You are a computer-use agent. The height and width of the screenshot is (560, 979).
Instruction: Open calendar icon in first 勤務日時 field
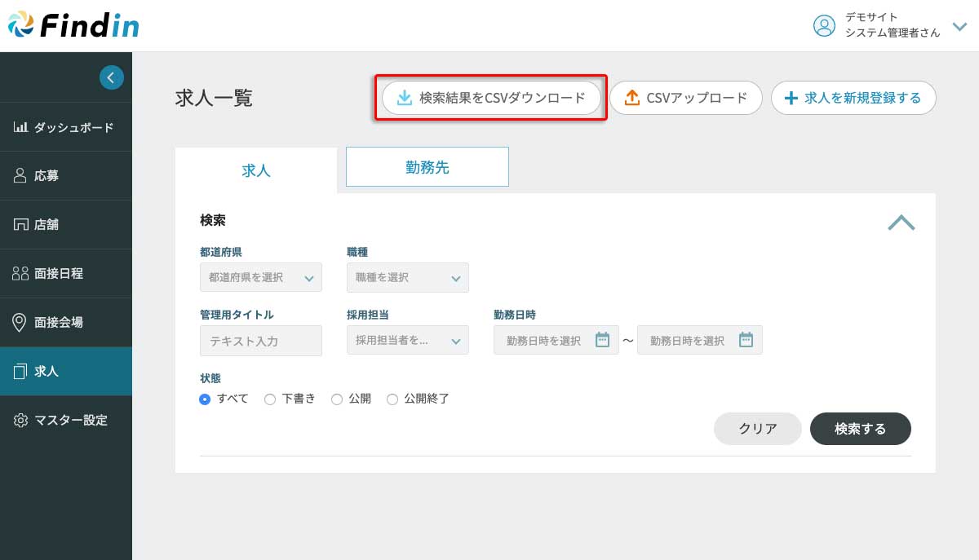pos(602,341)
